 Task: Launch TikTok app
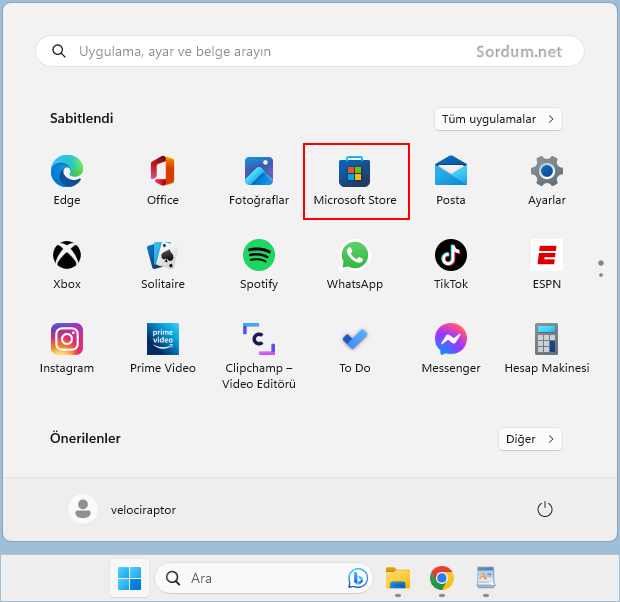[451, 264]
